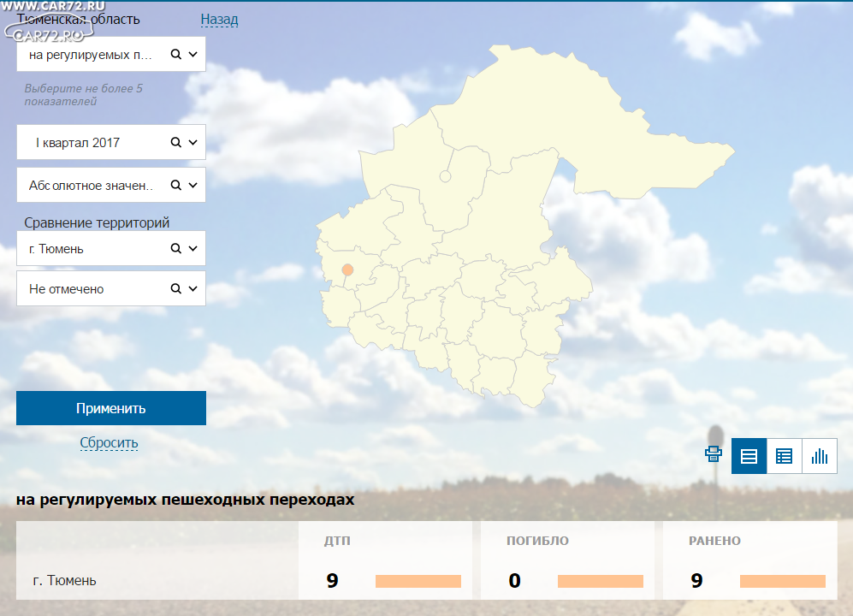Click the Абсолютное значение field text
Image resolution: width=853 pixels, height=616 pixels.
click(91, 186)
